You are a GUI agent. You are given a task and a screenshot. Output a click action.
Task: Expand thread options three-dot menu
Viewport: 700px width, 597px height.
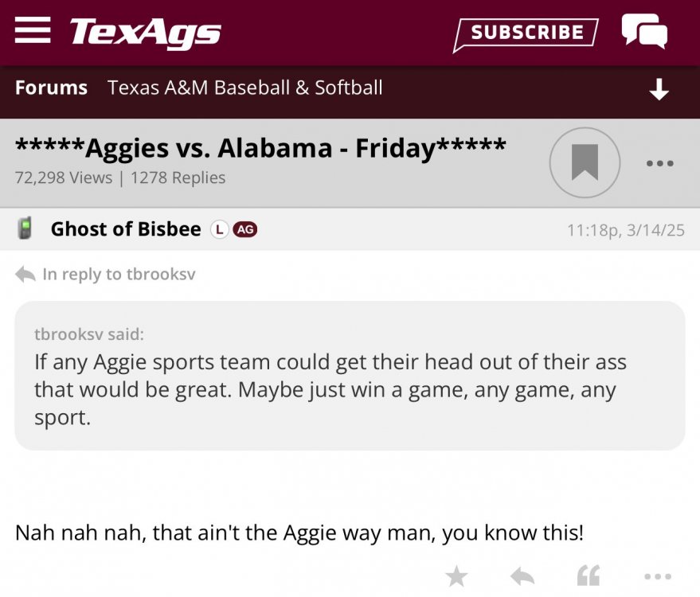click(659, 163)
